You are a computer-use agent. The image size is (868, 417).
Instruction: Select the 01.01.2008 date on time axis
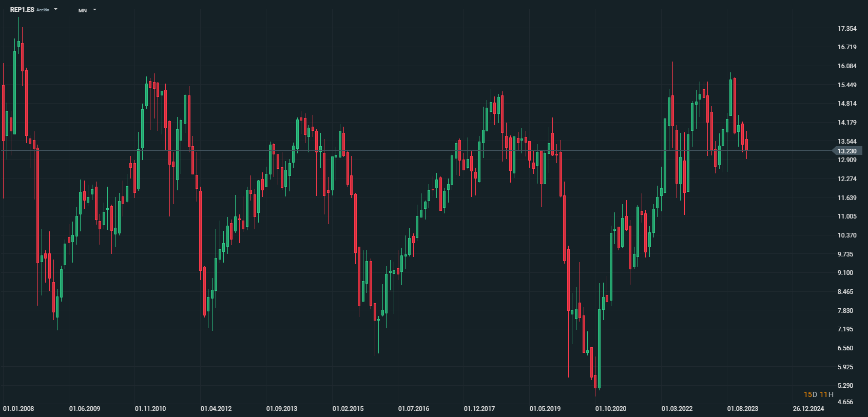point(18,409)
